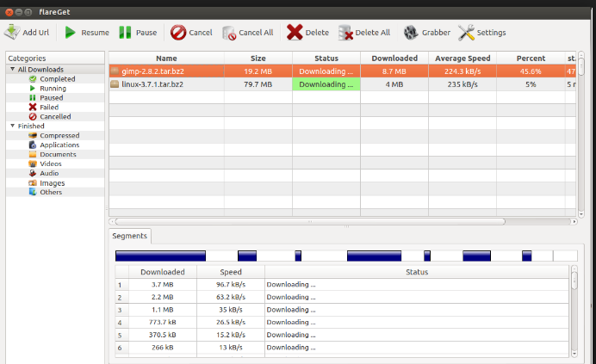Sort downloads by Status column header
Screen dimensions: 596x364
pyautogui.click(x=326, y=59)
